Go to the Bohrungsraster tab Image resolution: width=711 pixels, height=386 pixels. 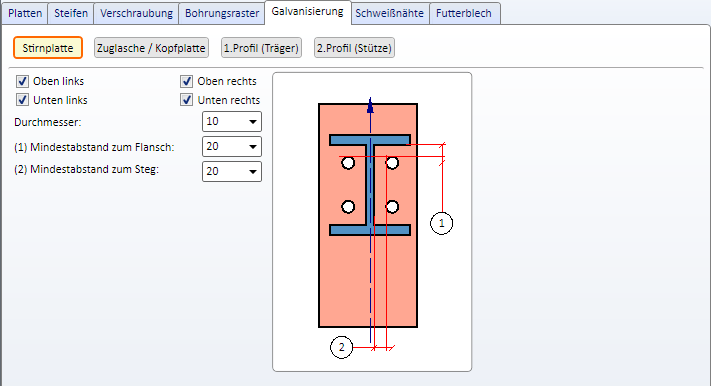click(222, 13)
